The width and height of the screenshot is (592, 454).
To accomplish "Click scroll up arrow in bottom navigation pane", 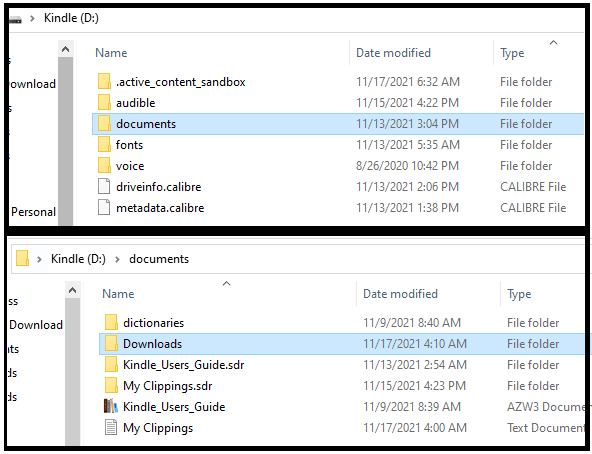I will [72, 290].
